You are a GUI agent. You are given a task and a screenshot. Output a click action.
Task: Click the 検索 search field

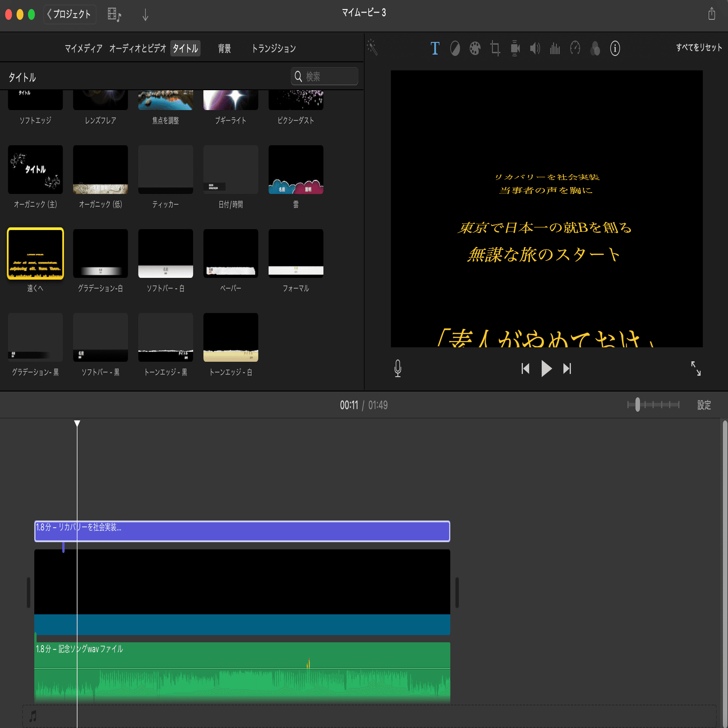pyautogui.click(x=324, y=76)
